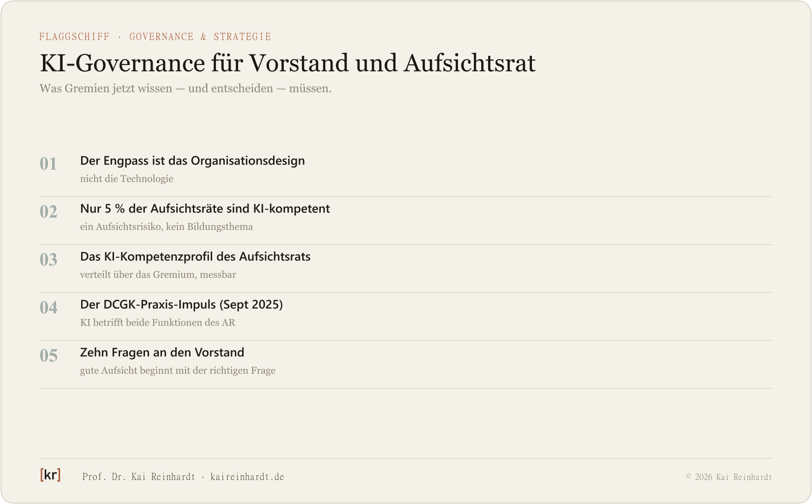
Task: Select 'Der DCGK-Praxis-Impuls (Sept 2025)'
Action: tap(181, 305)
